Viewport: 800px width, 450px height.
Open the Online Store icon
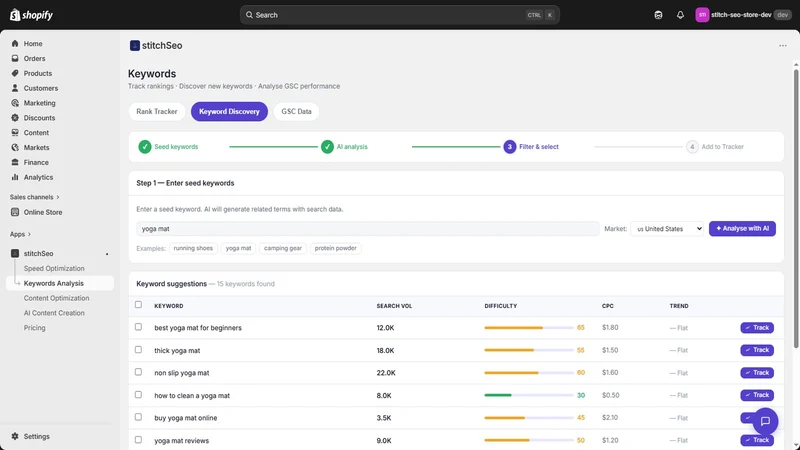tap(15, 212)
